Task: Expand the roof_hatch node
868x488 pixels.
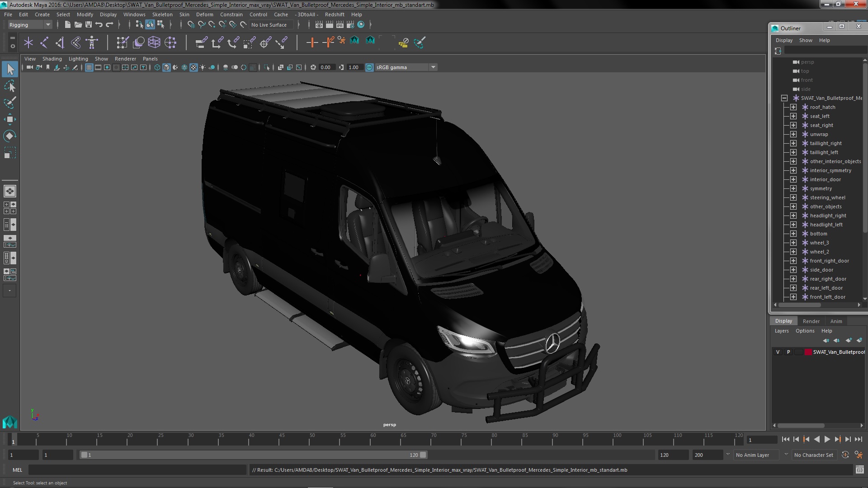Action: point(793,107)
